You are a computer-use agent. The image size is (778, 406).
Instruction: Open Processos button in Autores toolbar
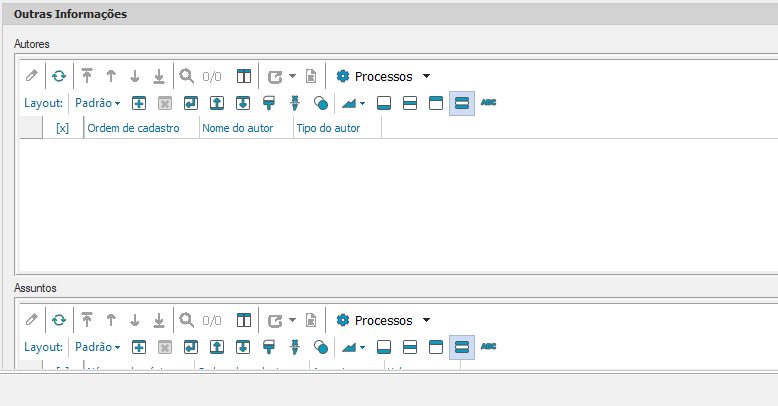pos(383,76)
